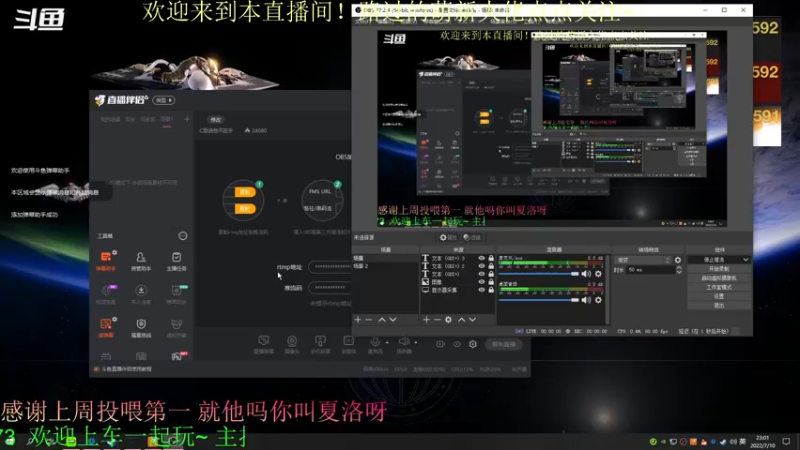Expand speaker options arrow in 直播伴侣
The image size is (800, 450).
pos(415,342)
